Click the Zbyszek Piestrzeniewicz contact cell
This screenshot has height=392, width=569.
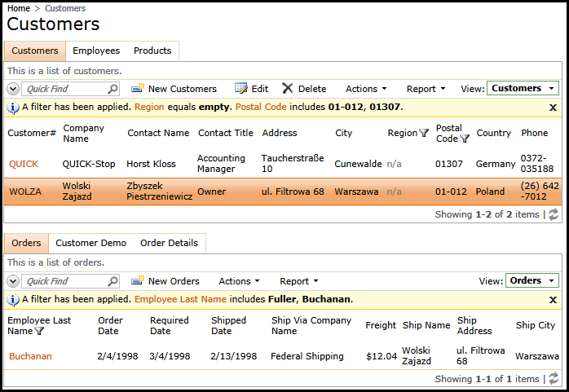(x=159, y=191)
